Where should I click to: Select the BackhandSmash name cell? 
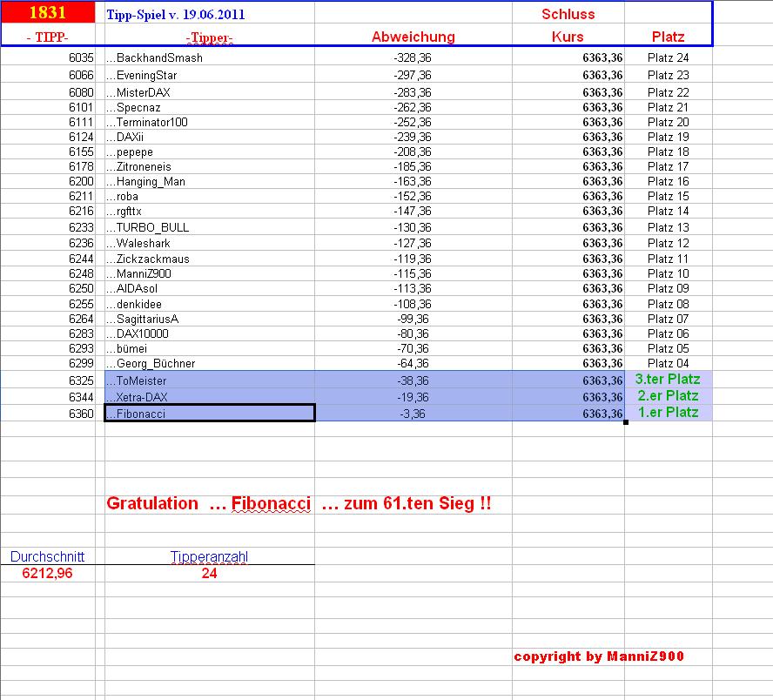click(210, 57)
